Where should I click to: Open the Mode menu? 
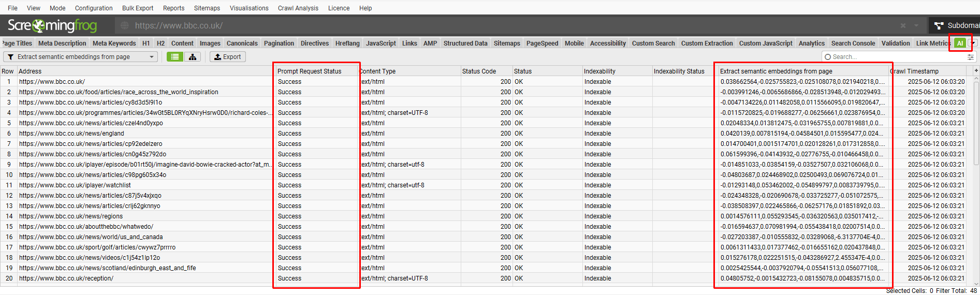tap(57, 8)
